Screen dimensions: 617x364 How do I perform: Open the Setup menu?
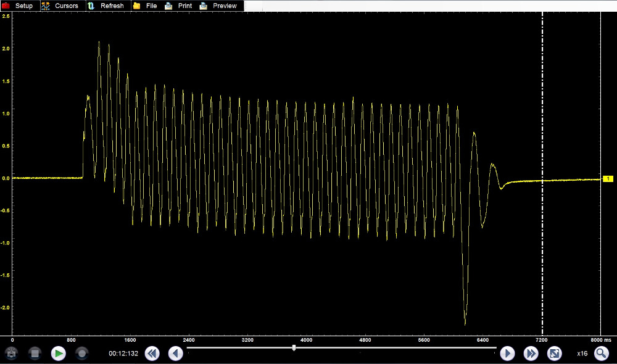point(23,6)
